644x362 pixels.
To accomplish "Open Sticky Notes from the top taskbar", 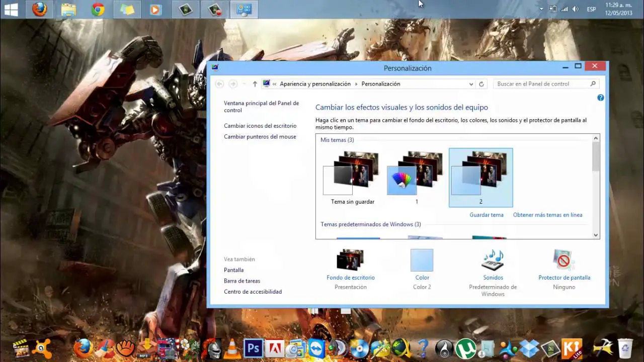I will (127, 9).
